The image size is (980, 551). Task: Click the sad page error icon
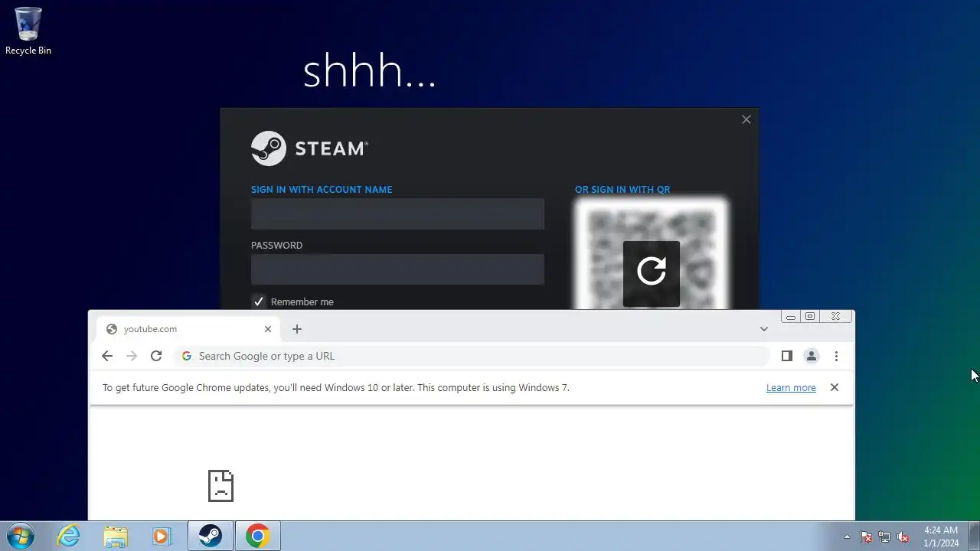(220, 486)
